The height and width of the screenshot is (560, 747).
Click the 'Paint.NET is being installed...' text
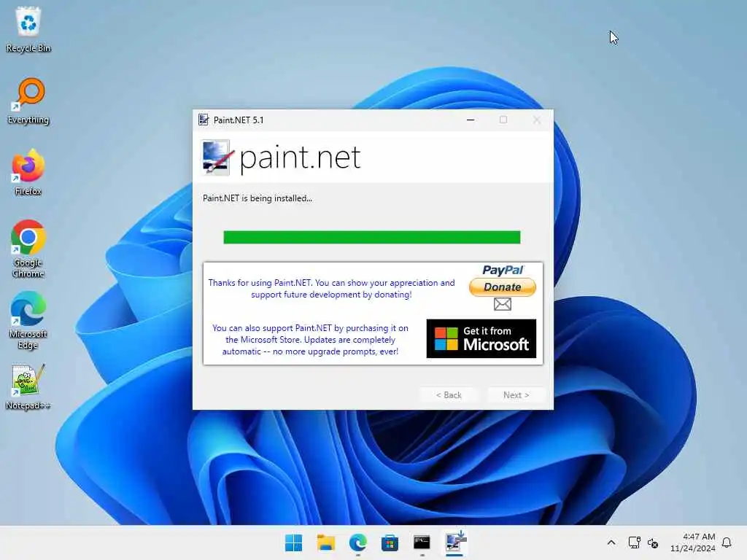258,198
